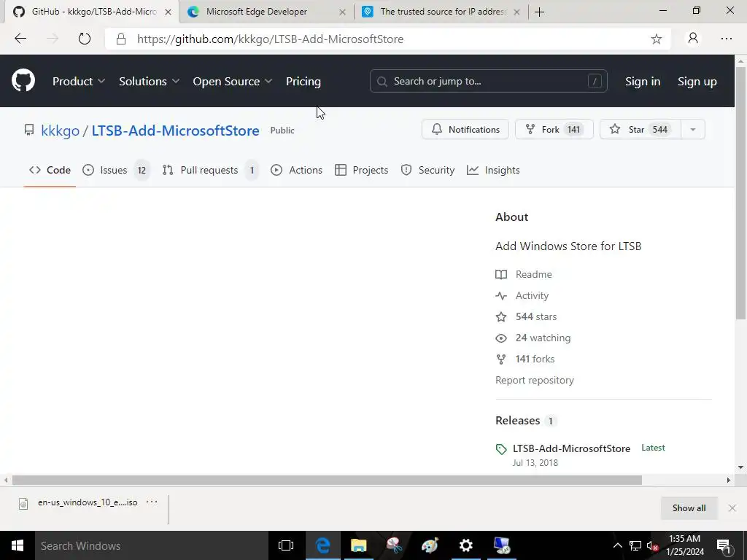Viewport: 747px width, 560px height.
Task: Open the Star lists dropdown arrow
Action: (x=693, y=130)
